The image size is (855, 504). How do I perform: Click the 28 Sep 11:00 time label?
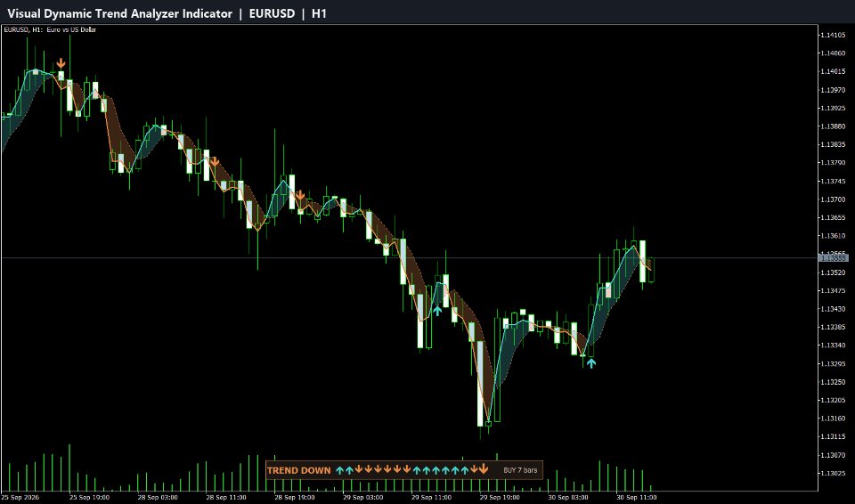[225, 498]
